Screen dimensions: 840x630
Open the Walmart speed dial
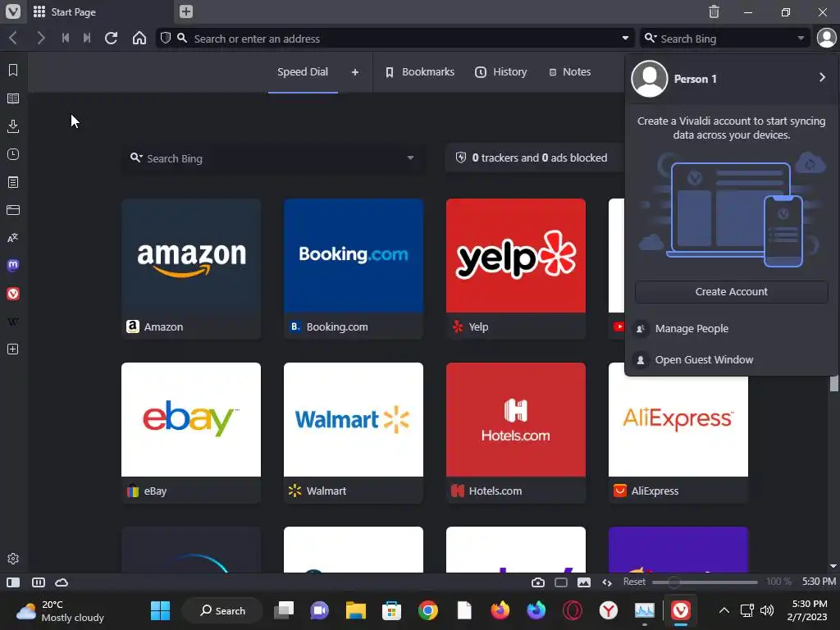click(354, 432)
